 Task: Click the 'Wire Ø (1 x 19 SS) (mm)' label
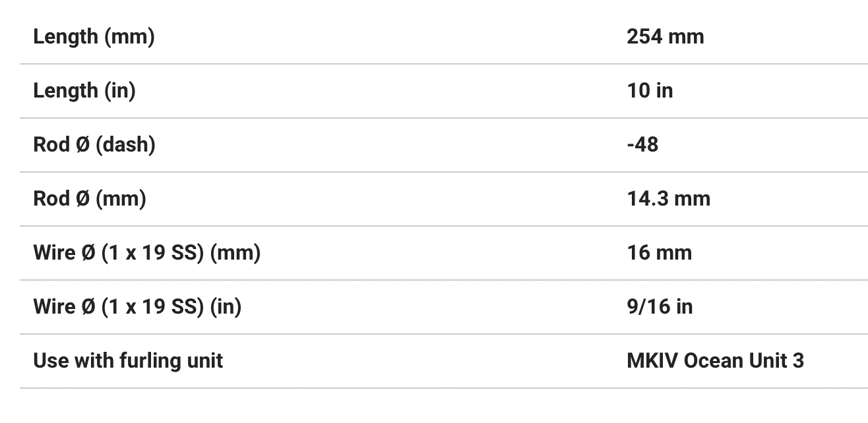coord(146,252)
